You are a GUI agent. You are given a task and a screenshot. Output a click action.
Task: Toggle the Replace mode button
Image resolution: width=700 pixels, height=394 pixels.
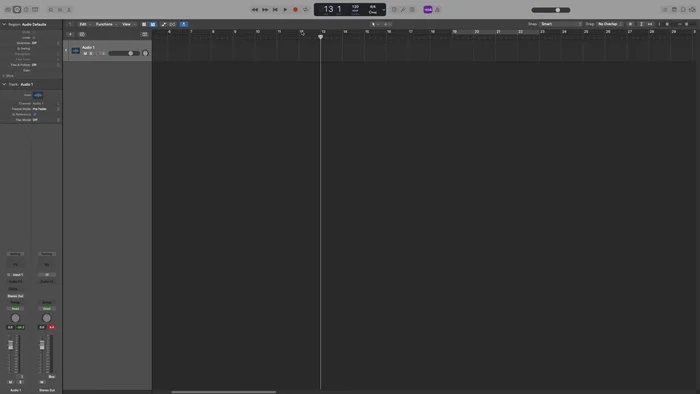394,9
